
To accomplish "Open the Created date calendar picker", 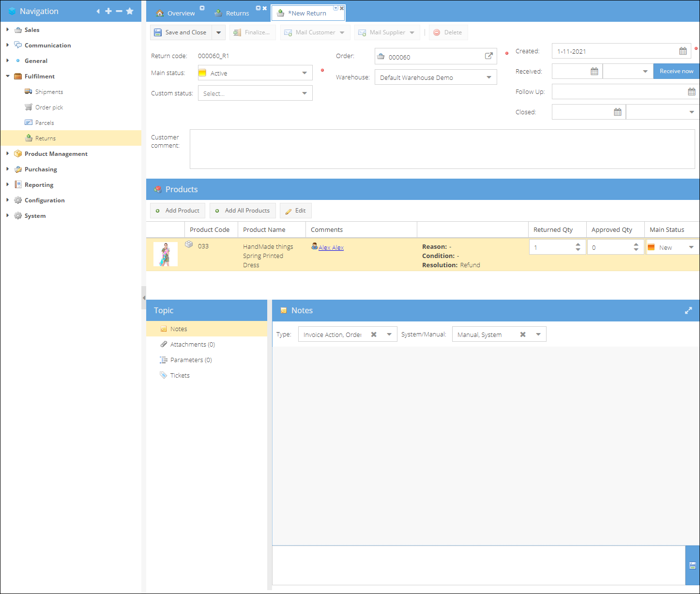I will pyautogui.click(x=683, y=51).
